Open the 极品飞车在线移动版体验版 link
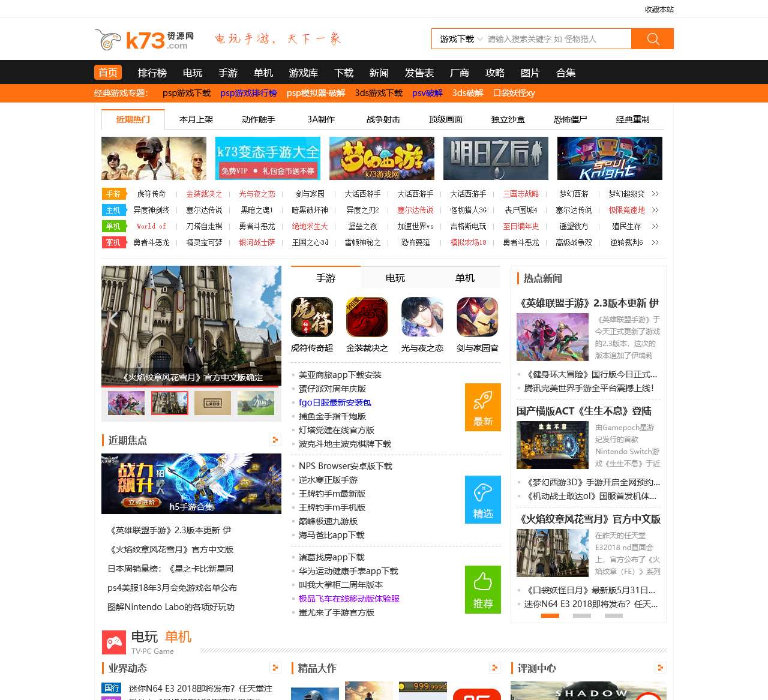This screenshot has width=768, height=700. [349, 599]
